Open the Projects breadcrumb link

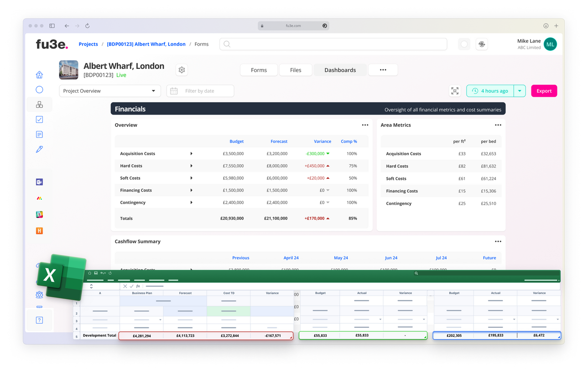88,44
